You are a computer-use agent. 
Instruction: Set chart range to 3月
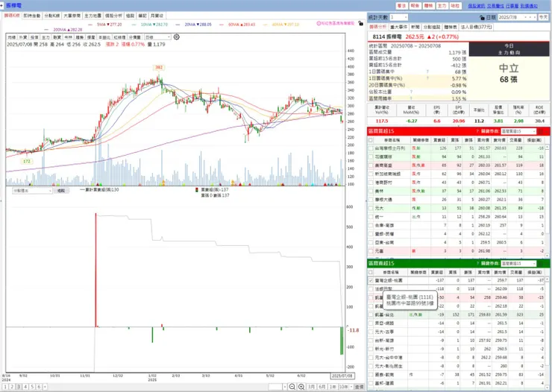(x=311, y=387)
